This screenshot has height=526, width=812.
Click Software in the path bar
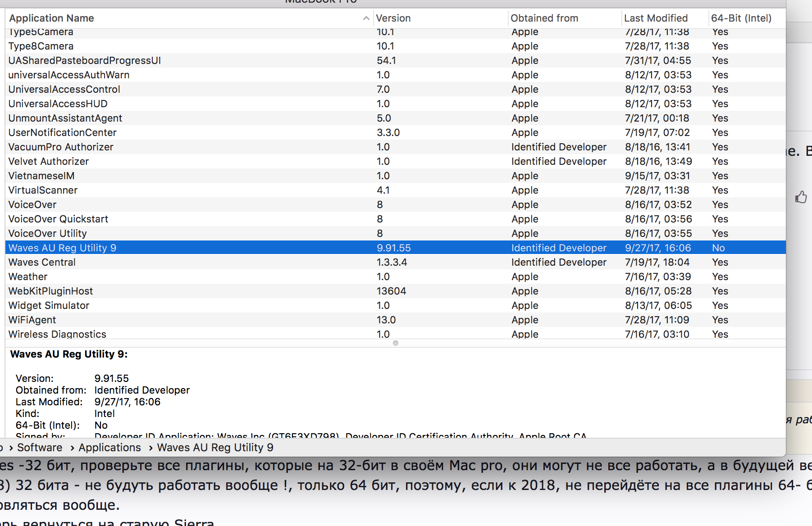(40, 447)
